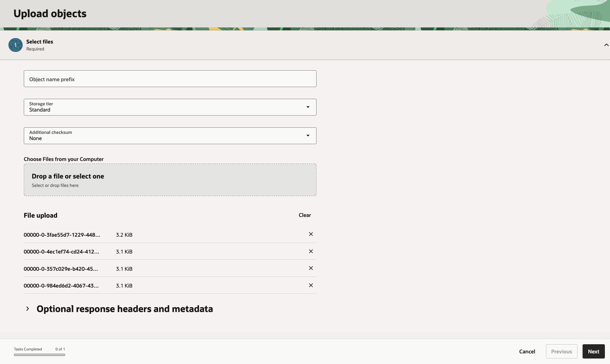Viewport: 610px width, 364px height.
Task: Remove the 00000-0-984ed6d2 file from upload list
Action: pyautogui.click(x=311, y=285)
